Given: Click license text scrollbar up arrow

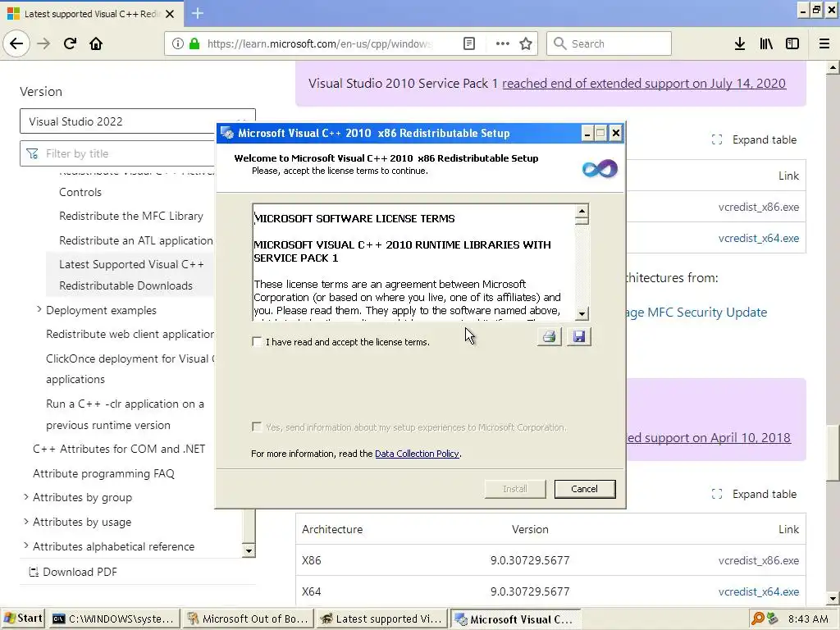Looking at the screenshot, I should point(582,210).
